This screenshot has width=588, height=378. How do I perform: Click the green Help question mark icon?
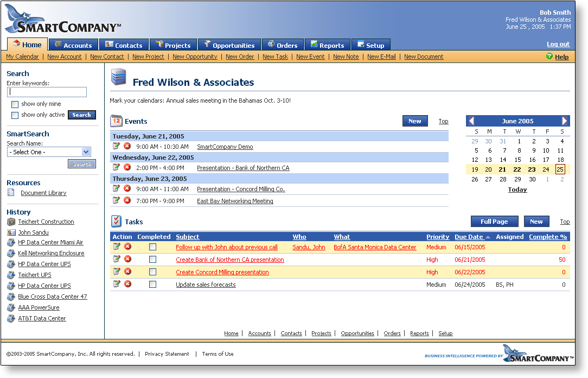tap(549, 56)
